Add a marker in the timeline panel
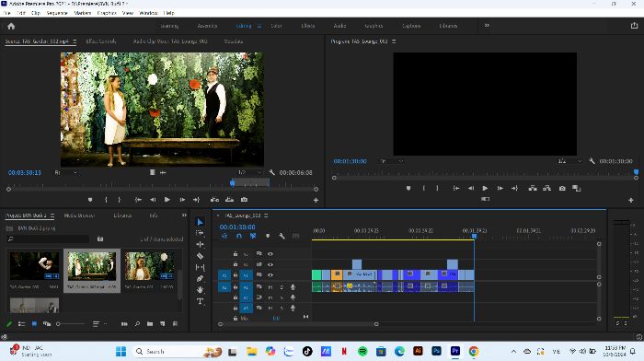644x361 pixels. 268,236
